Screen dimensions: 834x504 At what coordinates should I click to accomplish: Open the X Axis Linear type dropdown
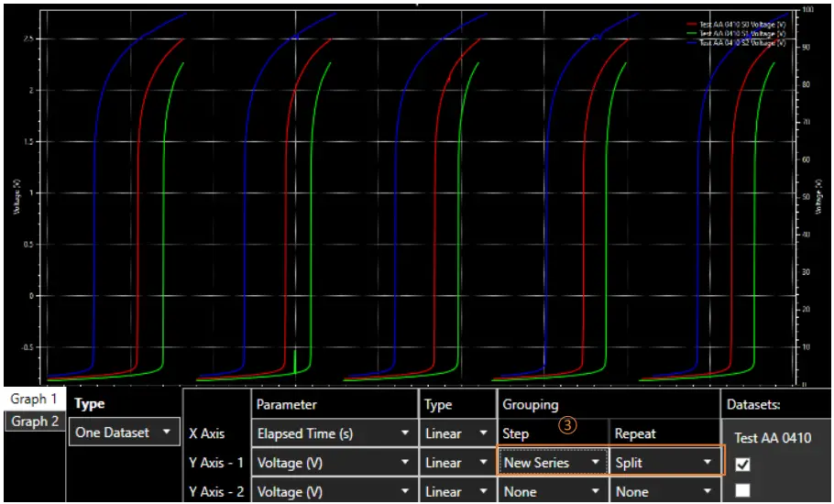pos(457,433)
